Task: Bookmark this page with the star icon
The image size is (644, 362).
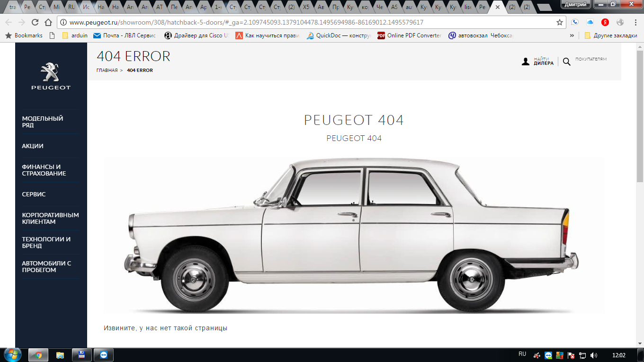Action: coord(560,22)
